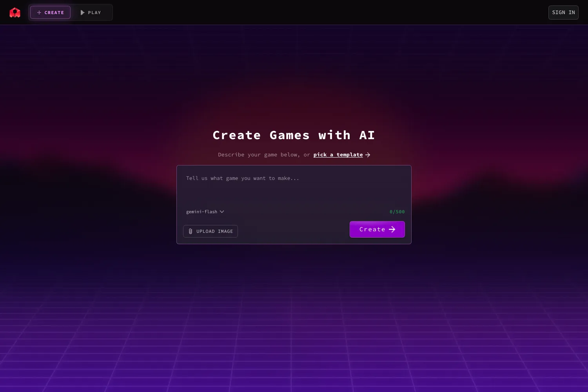Open the gemini-flash model selector
The width and height of the screenshot is (588, 392).
(205, 212)
